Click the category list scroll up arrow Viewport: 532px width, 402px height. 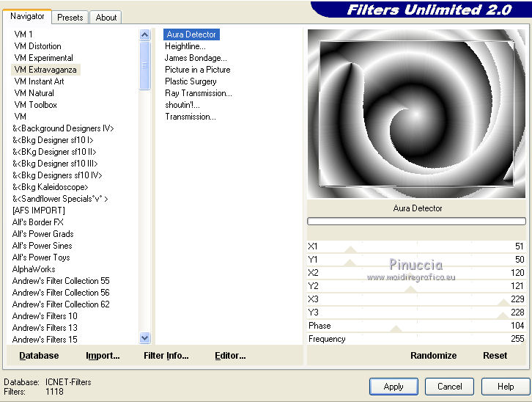pyautogui.click(x=144, y=34)
